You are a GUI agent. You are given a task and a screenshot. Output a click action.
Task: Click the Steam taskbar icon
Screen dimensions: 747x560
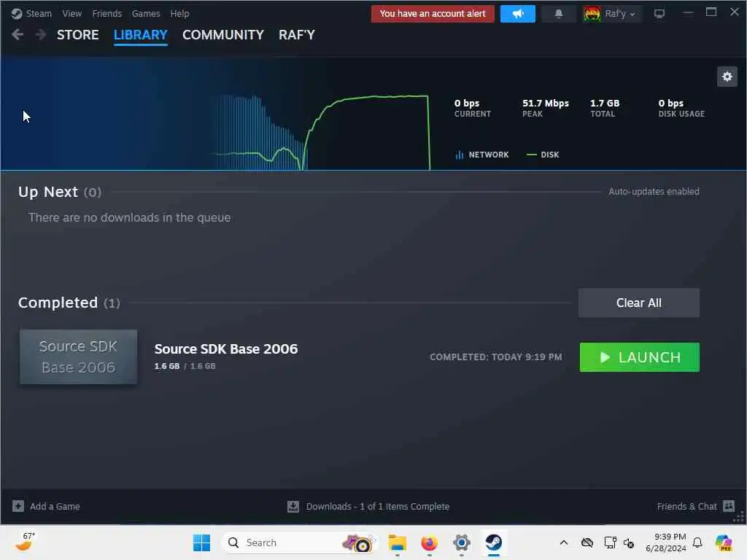494,542
